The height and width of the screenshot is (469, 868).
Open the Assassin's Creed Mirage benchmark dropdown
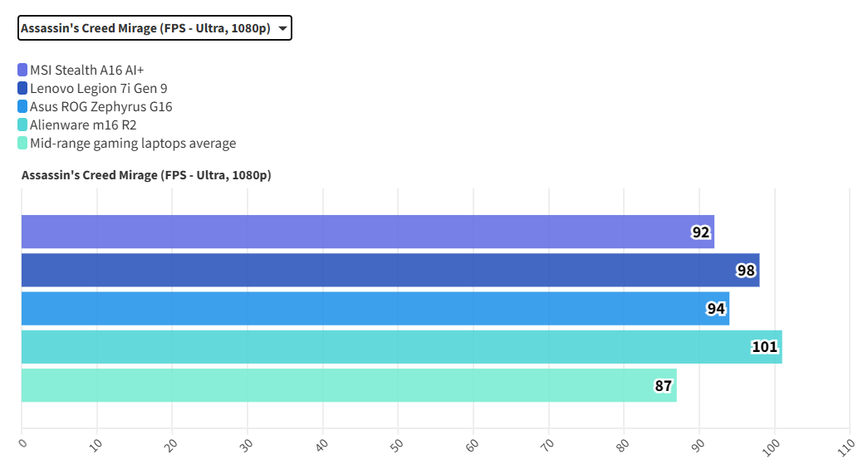pos(146,29)
